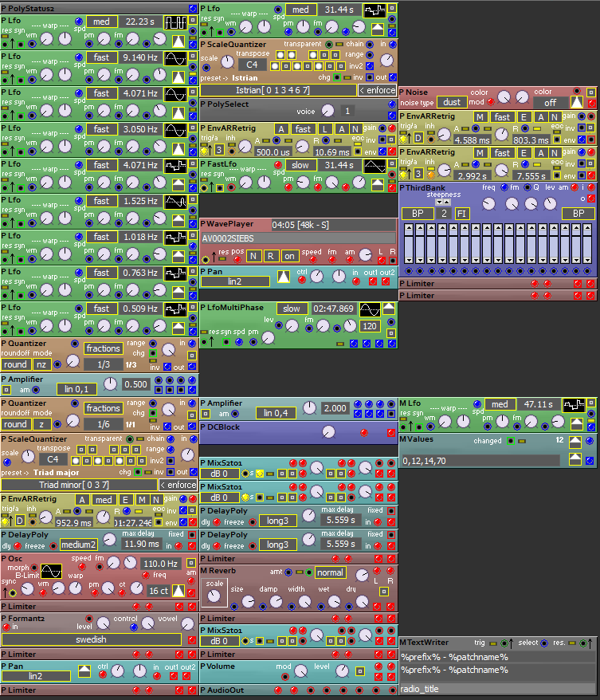Image resolution: width=600 pixels, height=700 pixels.
Task: Open the Formant2 'swedish' vowel selector
Action: point(92,639)
